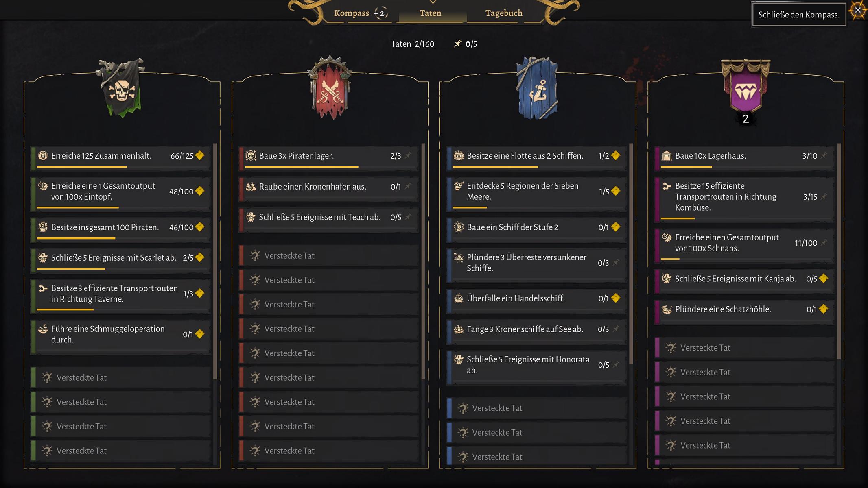The image size is (868, 488).
Task: Click the red crossed-swords banner
Action: [x=330, y=88]
